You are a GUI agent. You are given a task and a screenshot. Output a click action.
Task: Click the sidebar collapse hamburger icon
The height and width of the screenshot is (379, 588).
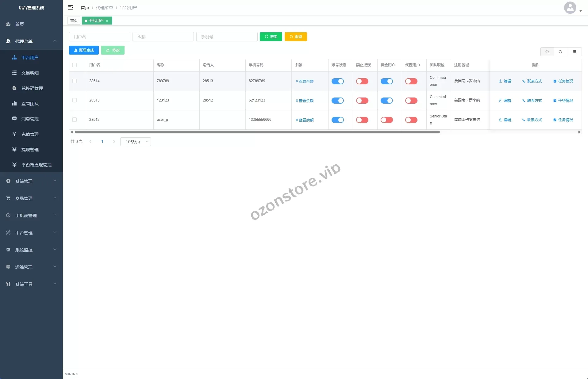[71, 7]
